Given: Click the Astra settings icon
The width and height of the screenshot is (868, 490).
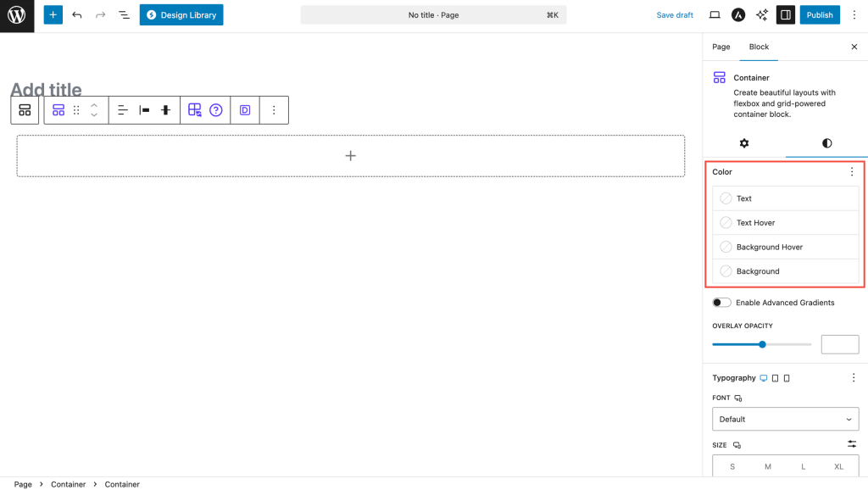Looking at the screenshot, I should (738, 15).
